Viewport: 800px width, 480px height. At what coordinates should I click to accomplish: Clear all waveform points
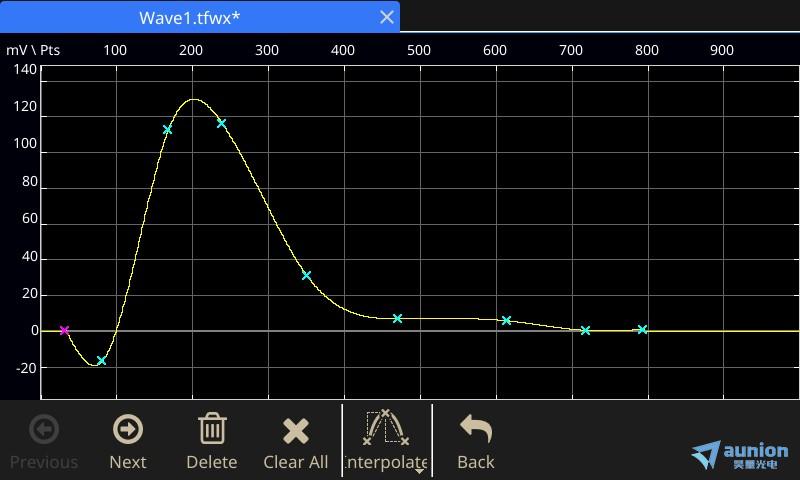tap(296, 442)
